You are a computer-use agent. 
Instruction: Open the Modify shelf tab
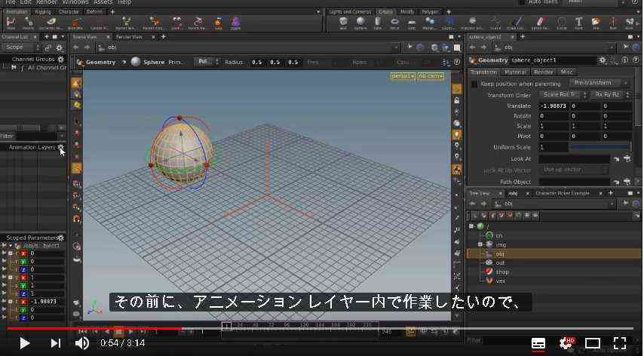click(x=407, y=12)
